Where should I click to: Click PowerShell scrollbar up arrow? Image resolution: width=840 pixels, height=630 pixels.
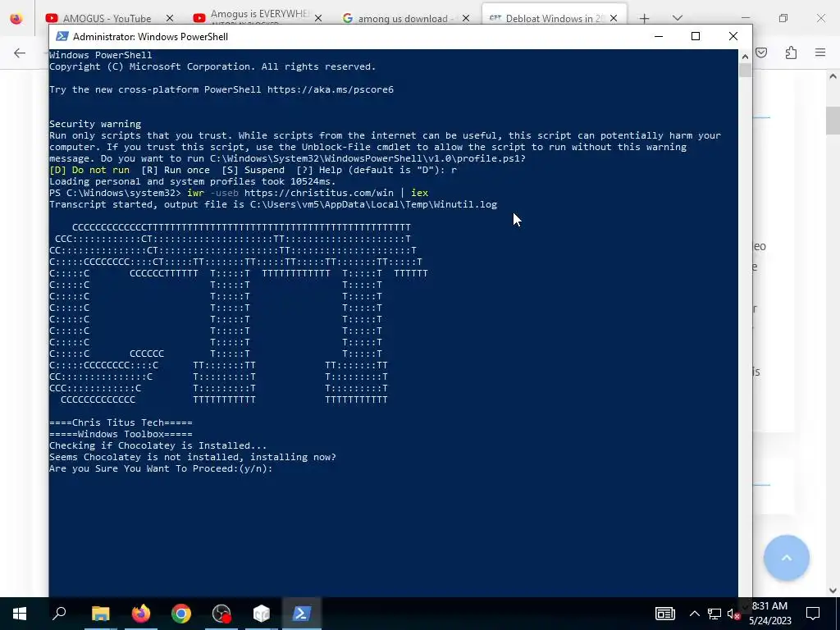coord(745,56)
